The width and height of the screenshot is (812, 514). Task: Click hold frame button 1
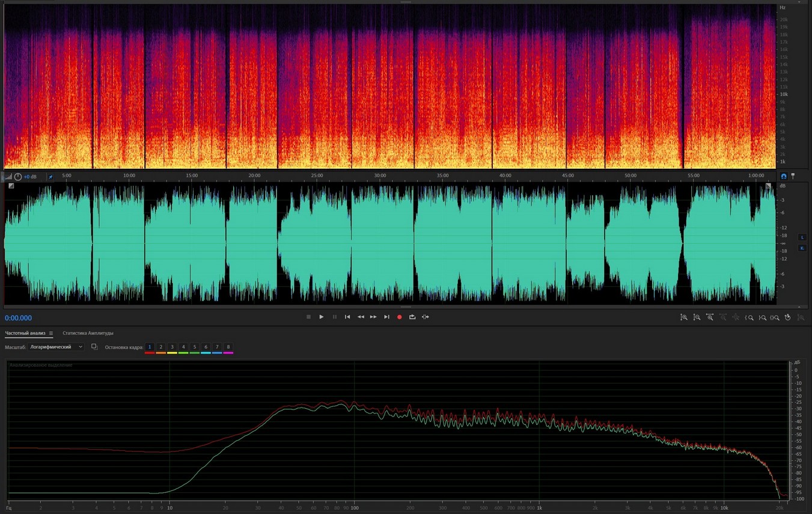point(150,347)
